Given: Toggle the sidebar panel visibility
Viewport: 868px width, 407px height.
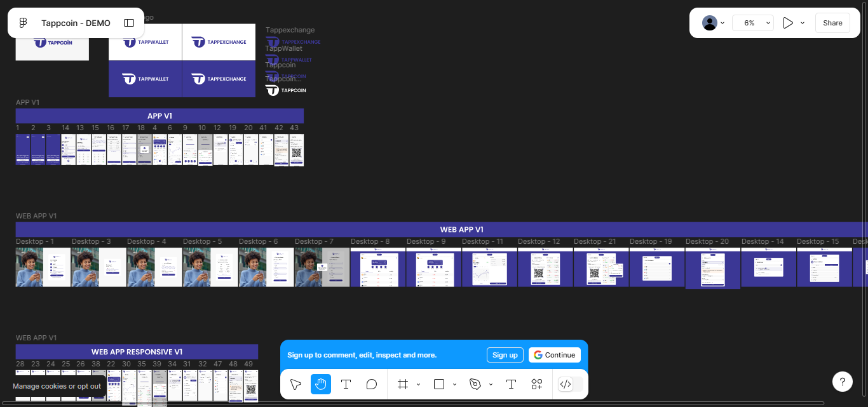Looking at the screenshot, I should (x=129, y=23).
